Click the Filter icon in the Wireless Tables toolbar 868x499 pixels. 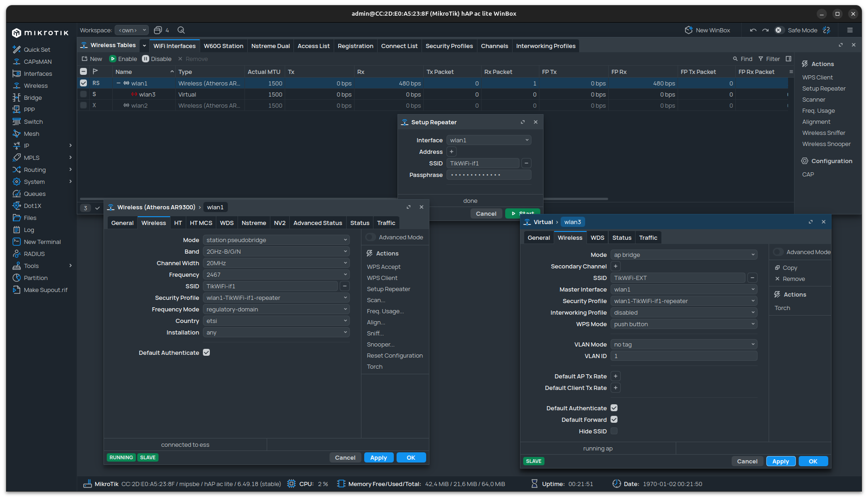[761, 59]
